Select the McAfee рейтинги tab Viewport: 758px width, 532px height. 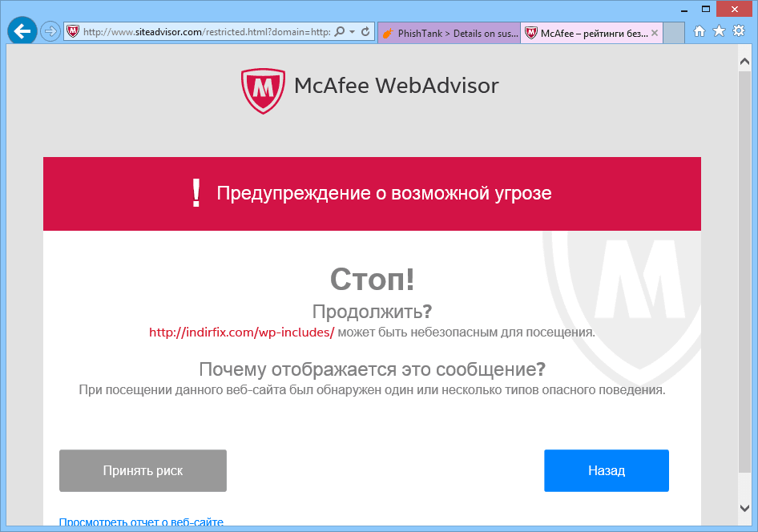586,33
